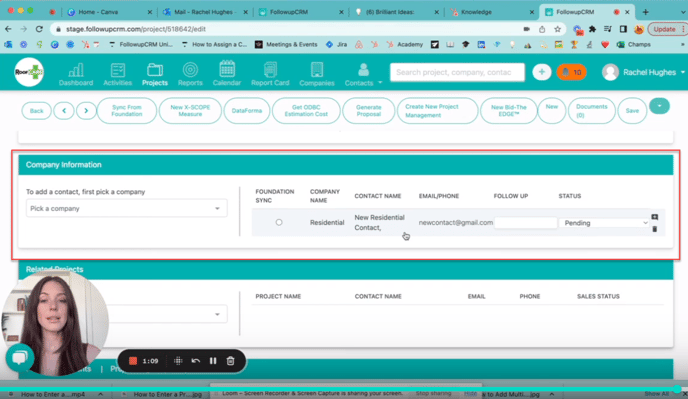This screenshot has height=399, width=688.
Task: Click the round plus add button
Action: pos(541,72)
